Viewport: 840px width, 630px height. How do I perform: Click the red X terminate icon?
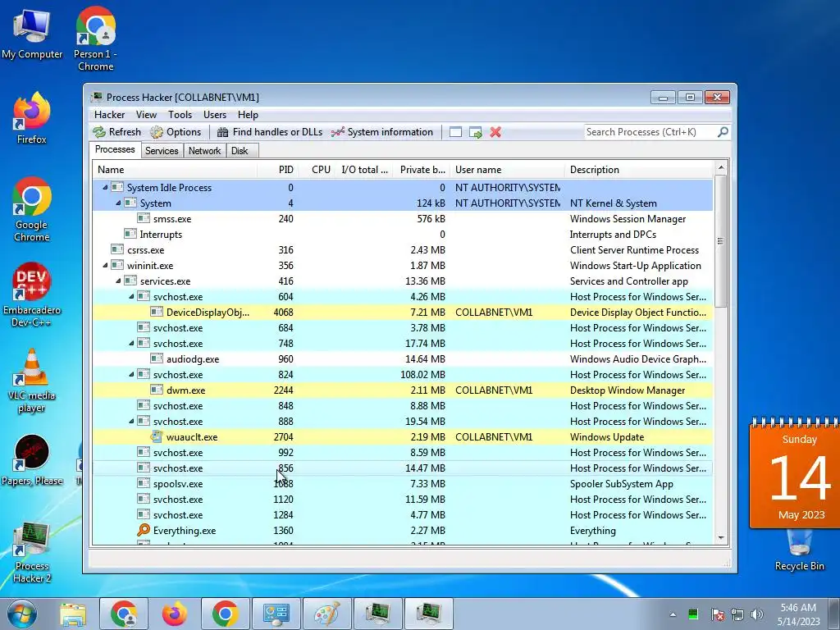coord(495,132)
